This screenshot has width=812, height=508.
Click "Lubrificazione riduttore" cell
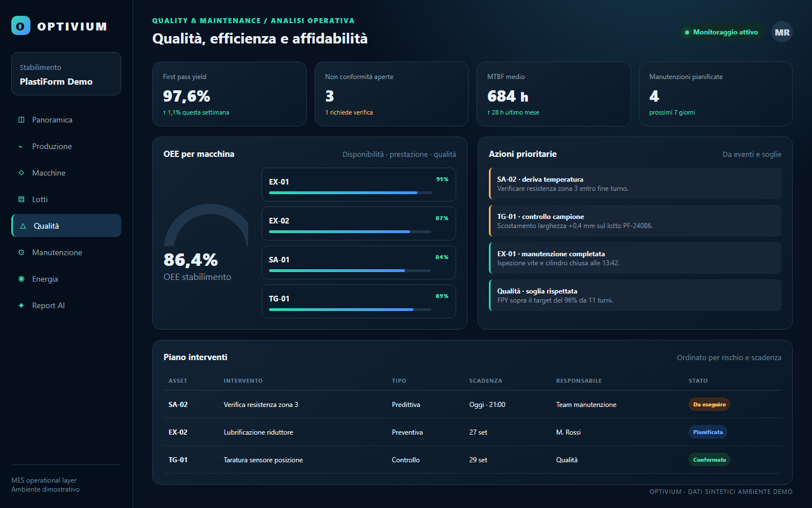coord(258,432)
